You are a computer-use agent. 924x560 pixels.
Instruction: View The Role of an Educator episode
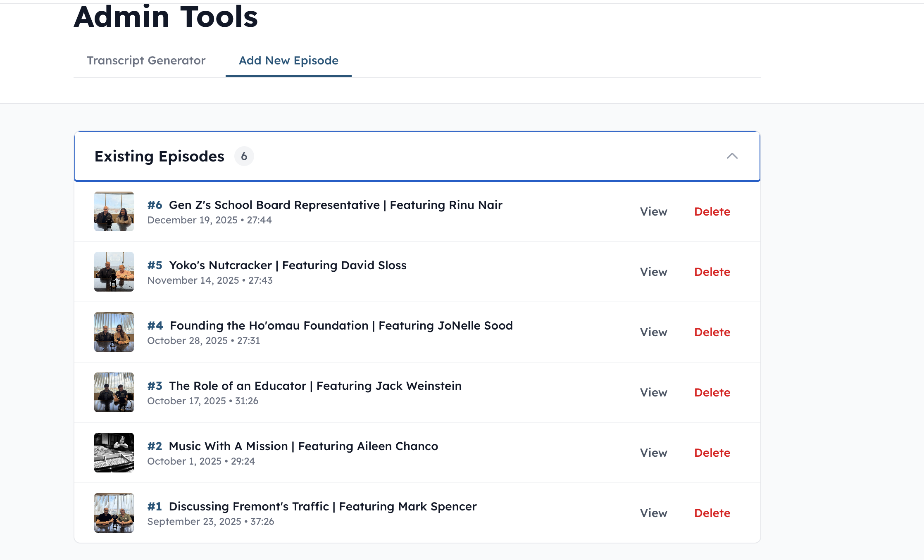point(653,392)
